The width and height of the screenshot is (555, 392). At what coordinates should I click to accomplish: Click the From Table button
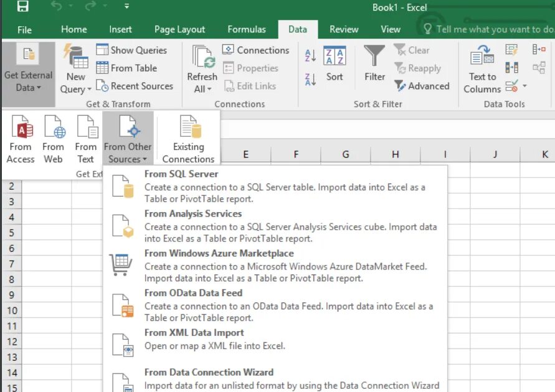pyautogui.click(x=126, y=68)
